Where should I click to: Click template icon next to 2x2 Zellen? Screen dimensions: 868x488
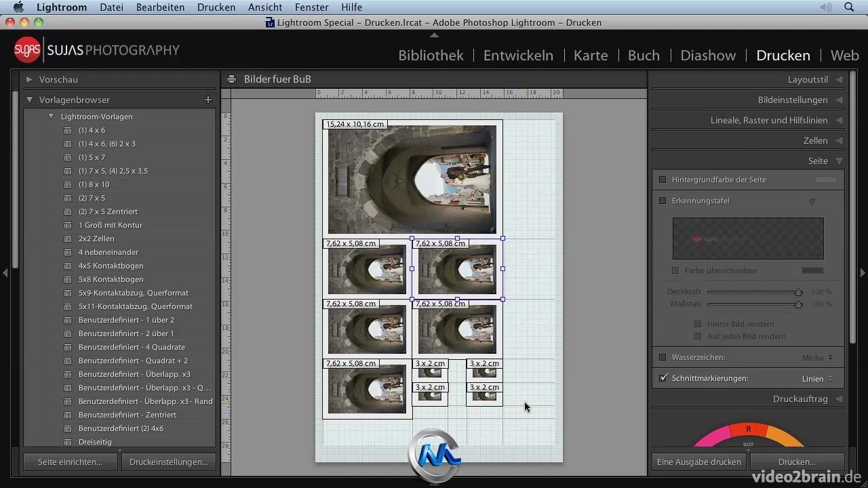(x=68, y=239)
